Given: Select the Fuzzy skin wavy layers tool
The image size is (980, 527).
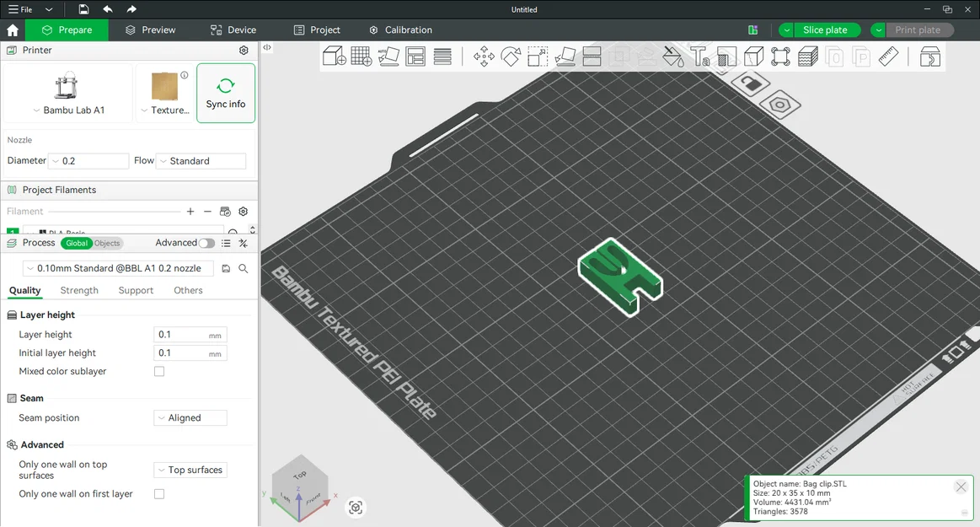Looking at the screenshot, I should click(x=807, y=56).
